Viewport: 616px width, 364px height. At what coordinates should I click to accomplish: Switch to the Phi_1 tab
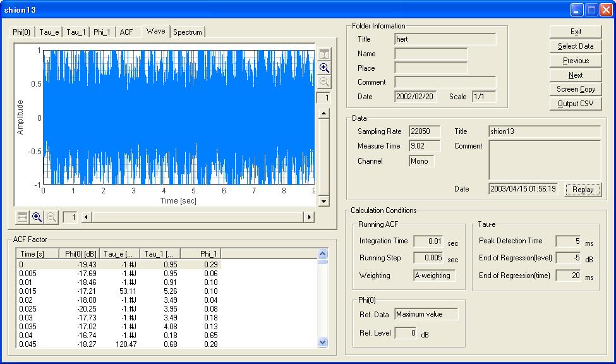pos(102,32)
